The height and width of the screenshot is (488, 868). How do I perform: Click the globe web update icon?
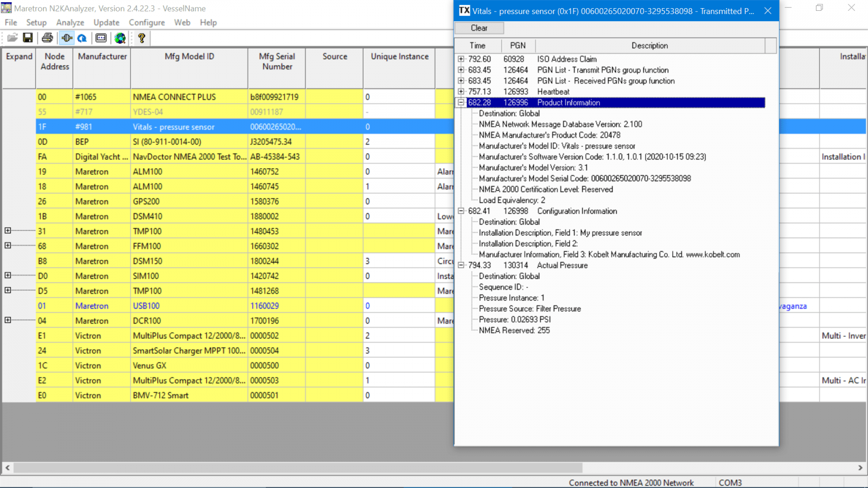click(x=120, y=38)
